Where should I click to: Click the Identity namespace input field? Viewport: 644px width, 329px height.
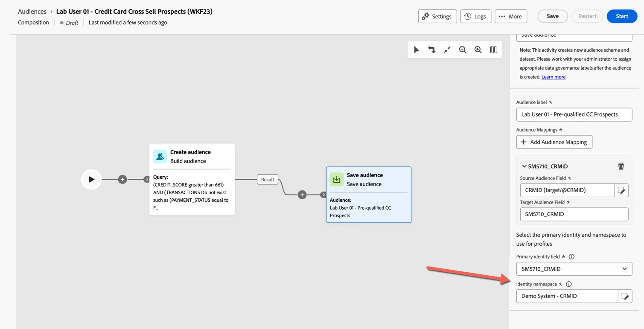pyautogui.click(x=567, y=296)
